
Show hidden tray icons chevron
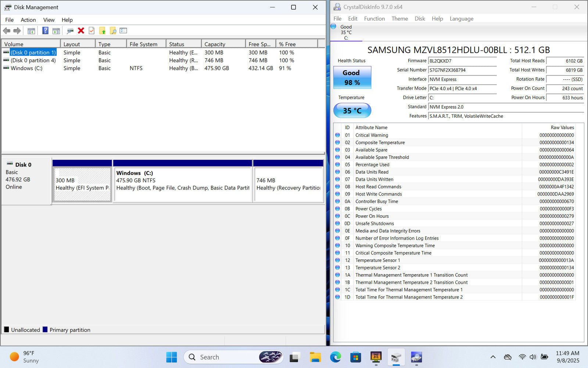click(493, 357)
